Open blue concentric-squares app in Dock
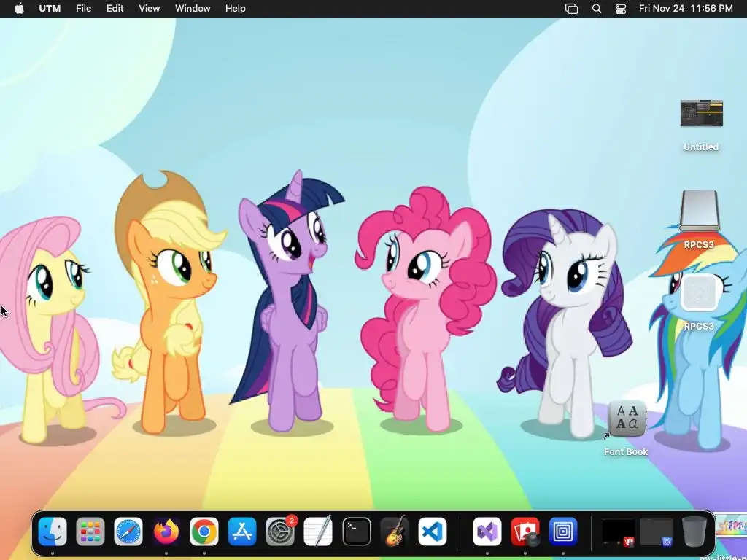This screenshot has height=560, width=747. 562,532
